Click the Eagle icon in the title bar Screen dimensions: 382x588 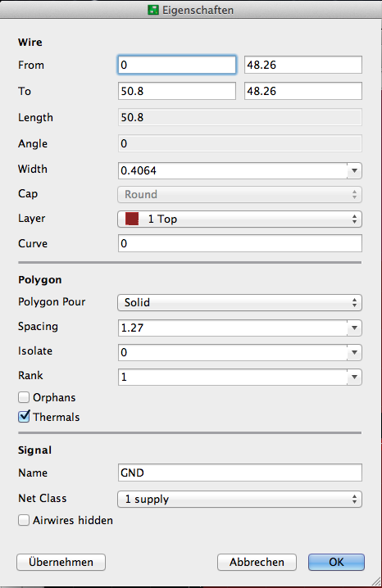coord(152,10)
